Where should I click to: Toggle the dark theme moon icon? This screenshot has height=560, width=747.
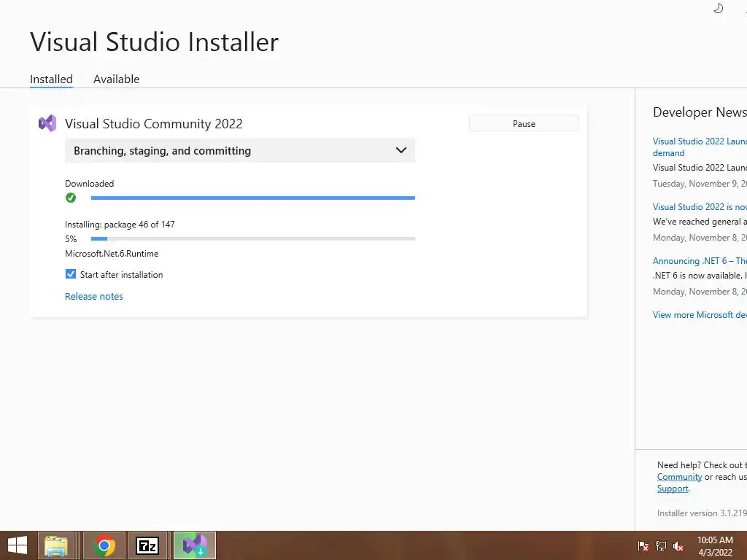point(718,8)
